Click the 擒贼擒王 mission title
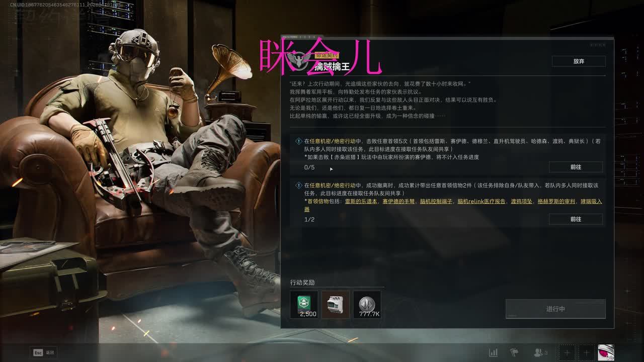The height and width of the screenshot is (362, 644). point(332,66)
